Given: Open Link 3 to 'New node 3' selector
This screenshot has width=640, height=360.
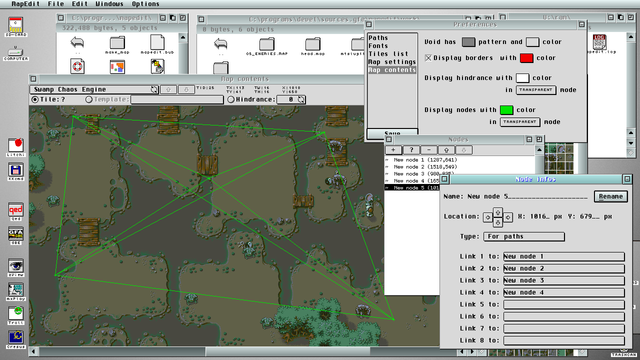Looking at the screenshot, I should (x=564, y=280).
